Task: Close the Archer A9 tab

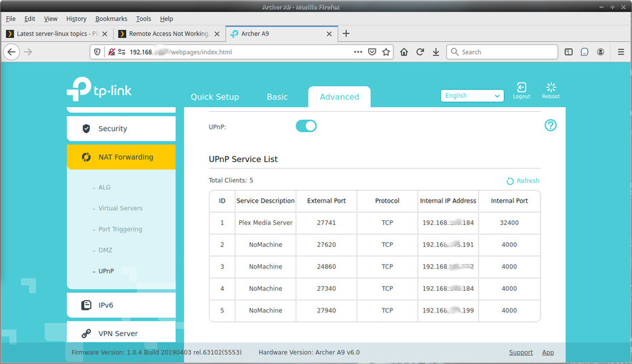Action: [329, 34]
